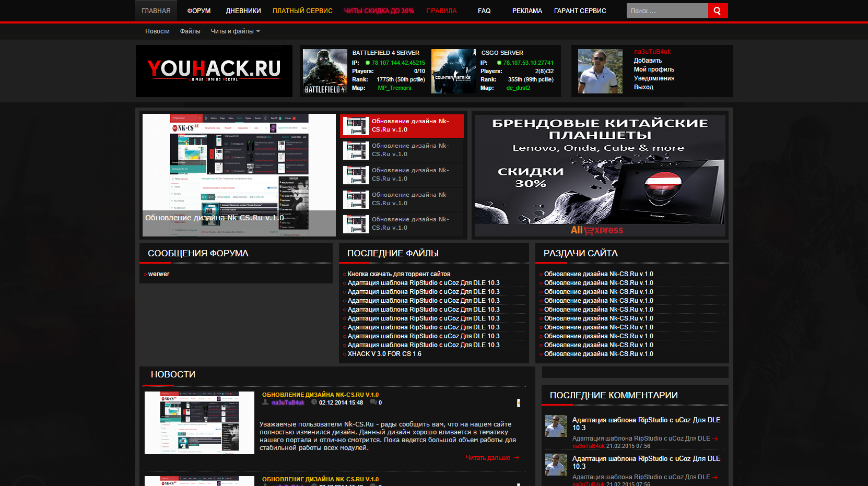Click the СООБЩЕНИЯ ФОРУМА heading
This screenshot has height=486, width=868.
pyautogui.click(x=198, y=253)
